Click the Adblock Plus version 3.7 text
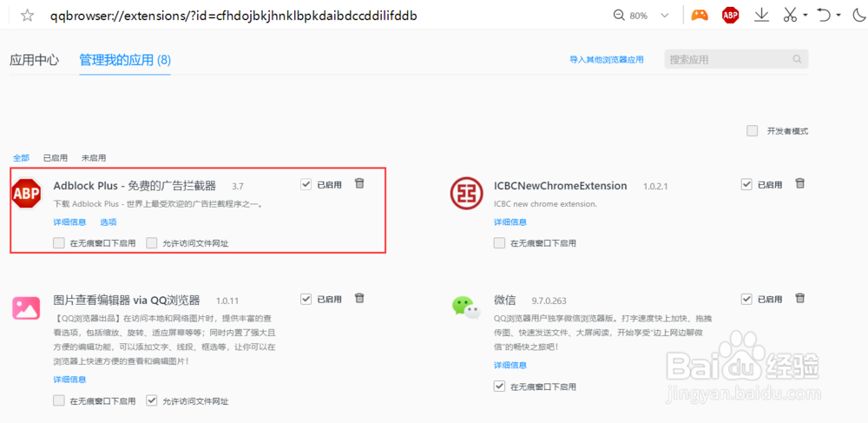 (x=238, y=187)
